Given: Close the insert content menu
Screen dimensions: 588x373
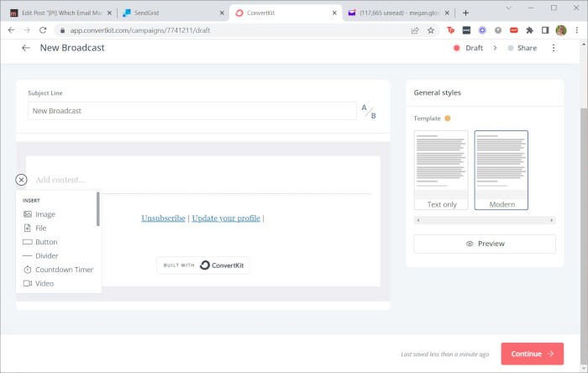Looking at the screenshot, I should tap(21, 180).
